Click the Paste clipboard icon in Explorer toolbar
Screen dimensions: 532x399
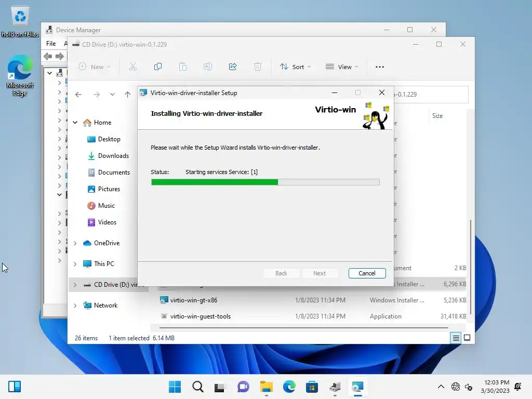[183, 67]
